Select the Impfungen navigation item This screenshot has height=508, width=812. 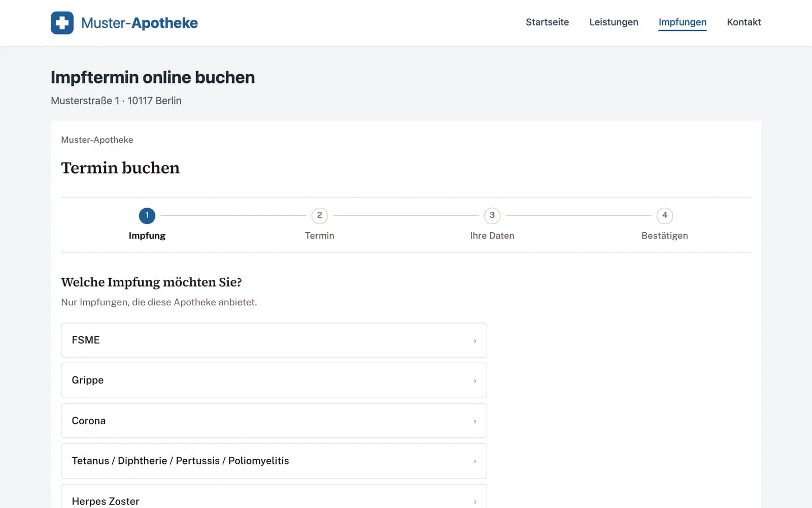[x=682, y=22]
